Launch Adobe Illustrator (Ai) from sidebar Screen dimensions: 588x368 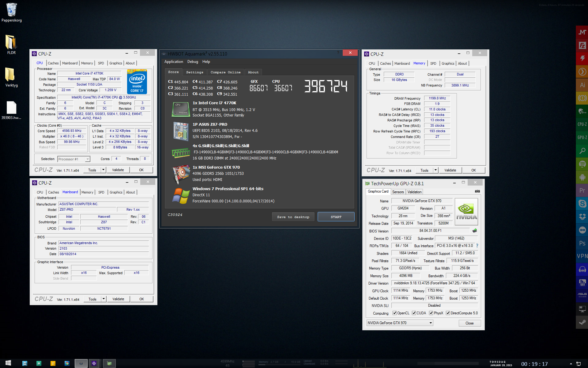(x=582, y=85)
